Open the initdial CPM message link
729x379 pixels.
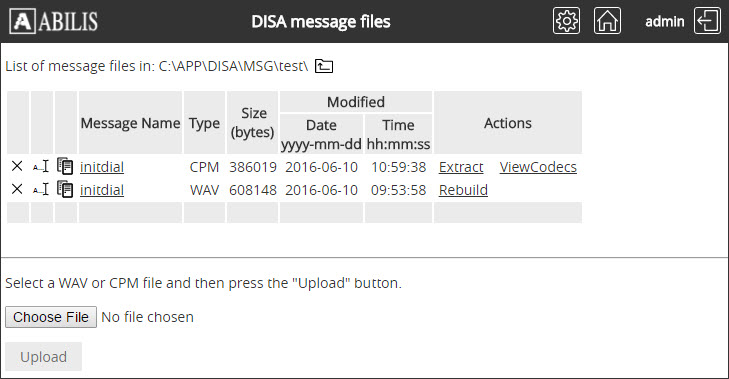tap(102, 167)
